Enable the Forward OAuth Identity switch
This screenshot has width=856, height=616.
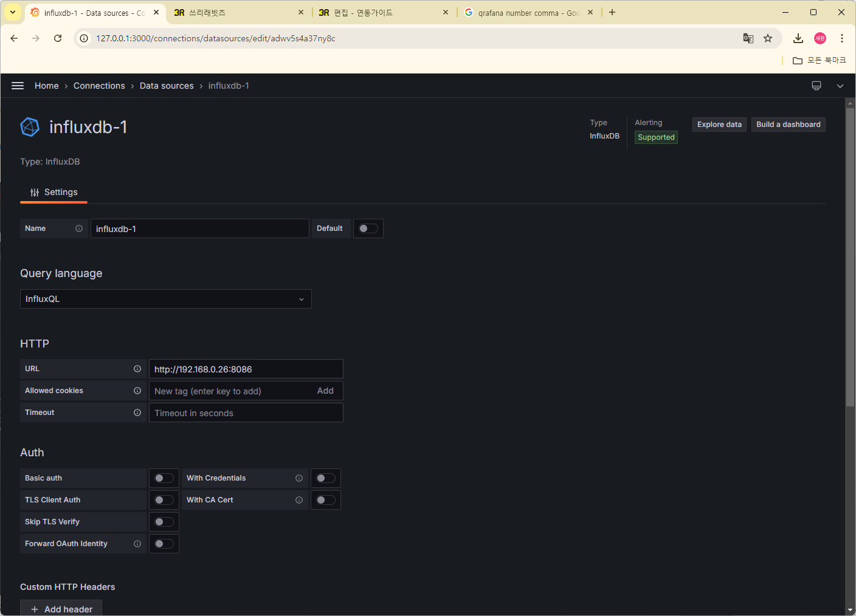pyautogui.click(x=164, y=544)
